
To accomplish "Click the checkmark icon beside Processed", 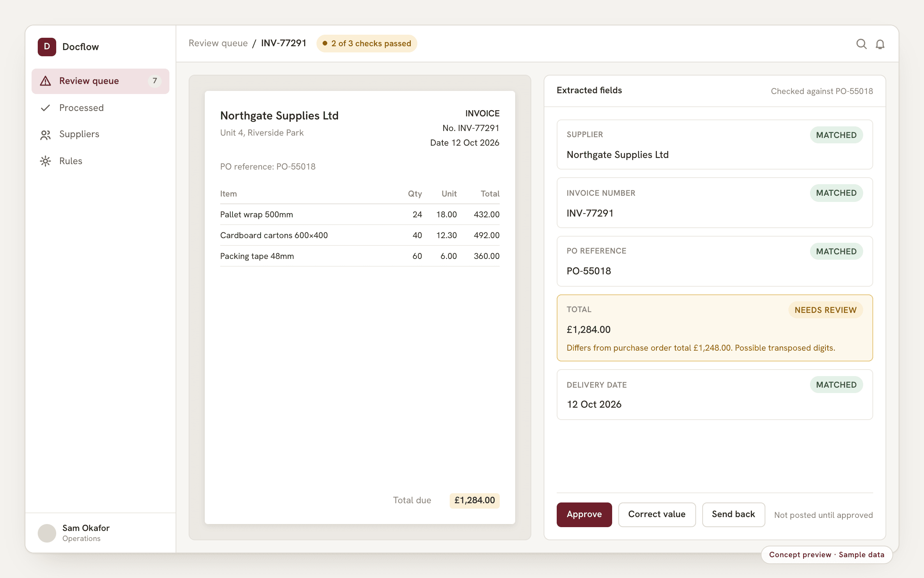I will tap(45, 108).
